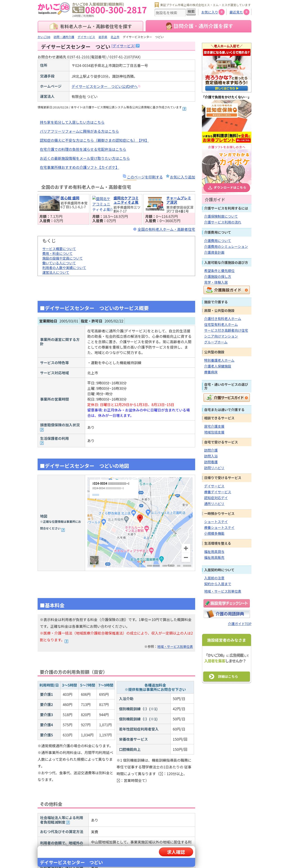This screenshot has width=289, height=868.
Task: Open 最近見た link in header
Action: 236,12
